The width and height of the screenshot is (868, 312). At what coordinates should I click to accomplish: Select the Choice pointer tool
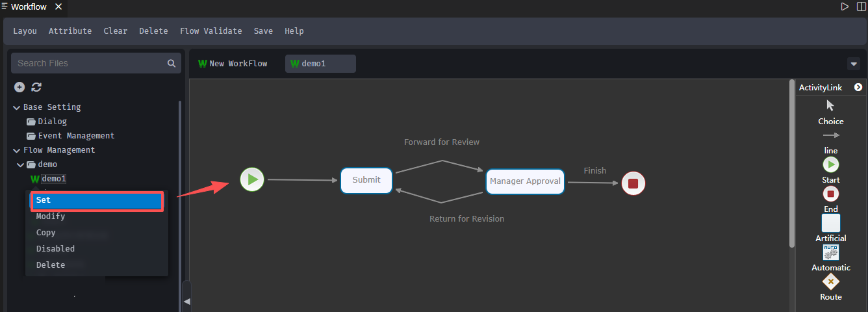830,106
